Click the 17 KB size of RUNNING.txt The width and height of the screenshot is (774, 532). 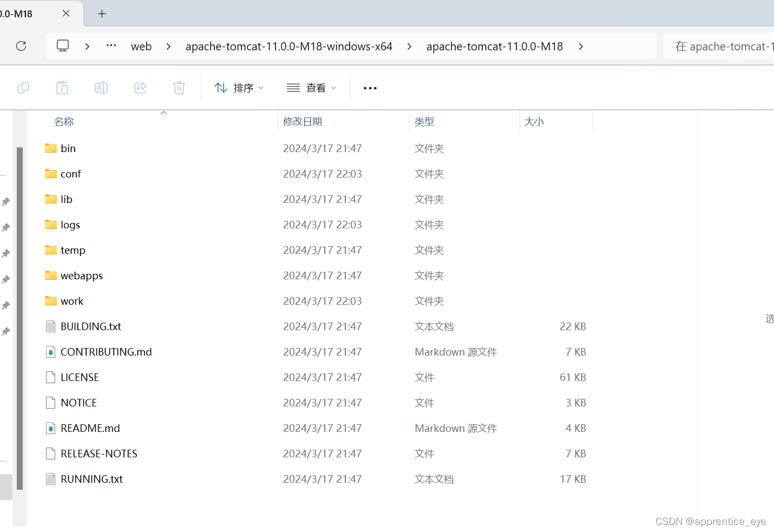coord(573,479)
